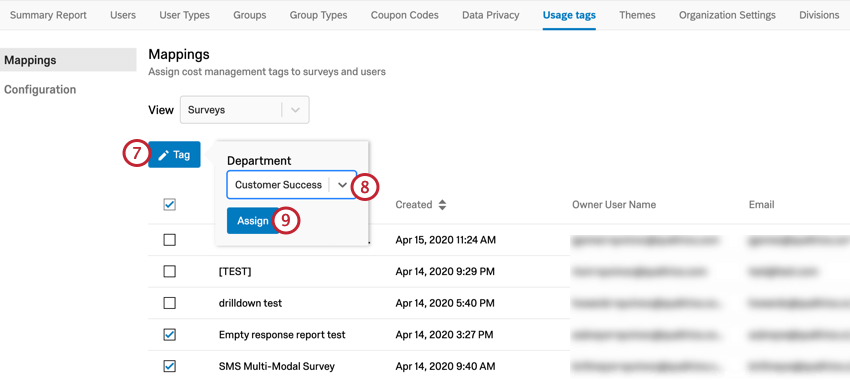Image resolution: width=850 pixels, height=380 pixels.
Task: Check the Apr 15, 2020 11:24 AM row checkbox
Action: click(170, 240)
